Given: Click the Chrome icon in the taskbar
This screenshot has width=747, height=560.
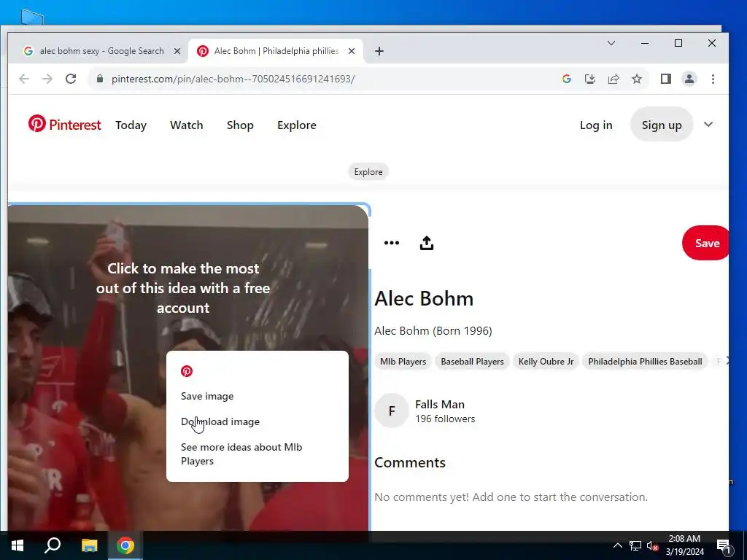Looking at the screenshot, I should click(125, 545).
